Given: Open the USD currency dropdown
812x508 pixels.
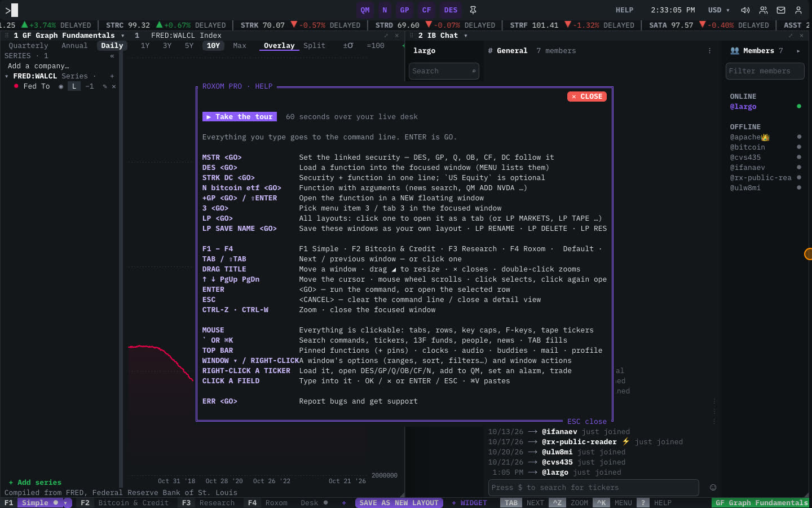Looking at the screenshot, I should 719,10.
